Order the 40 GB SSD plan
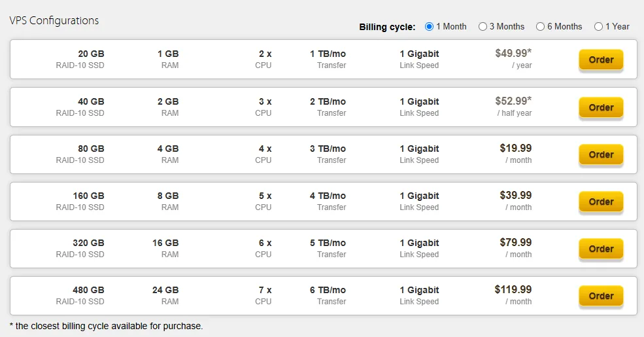The image size is (644, 337). 601,108
